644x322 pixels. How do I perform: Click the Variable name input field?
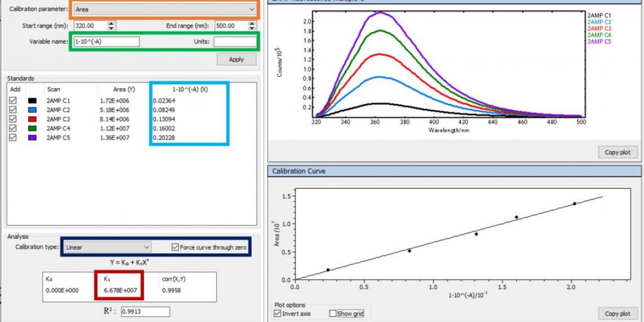tap(106, 42)
